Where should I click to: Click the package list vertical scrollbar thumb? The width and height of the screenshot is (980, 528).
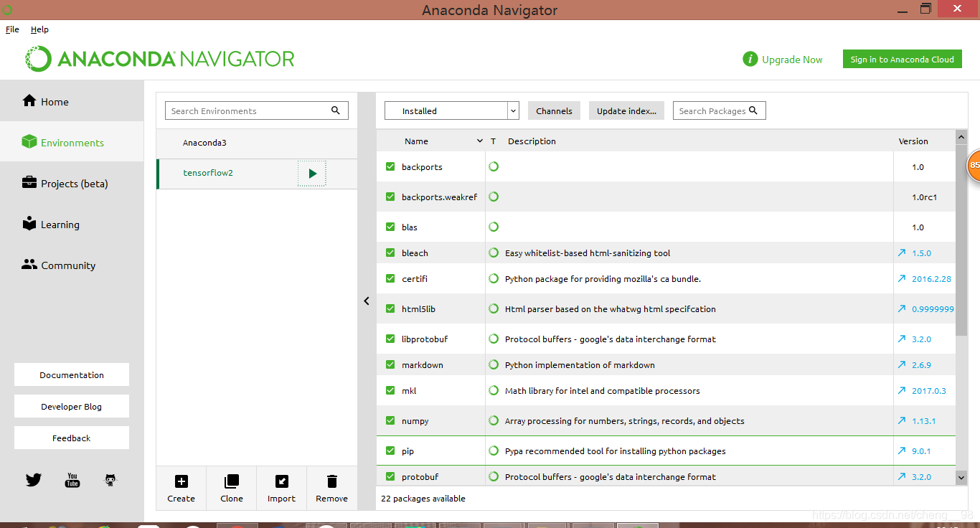point(961,240)
